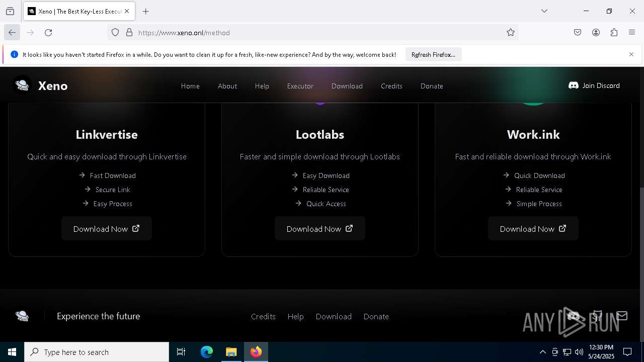Click the Xeno brand name text
The height and width of the screenshot is (362, 644).
coord(53,86)
